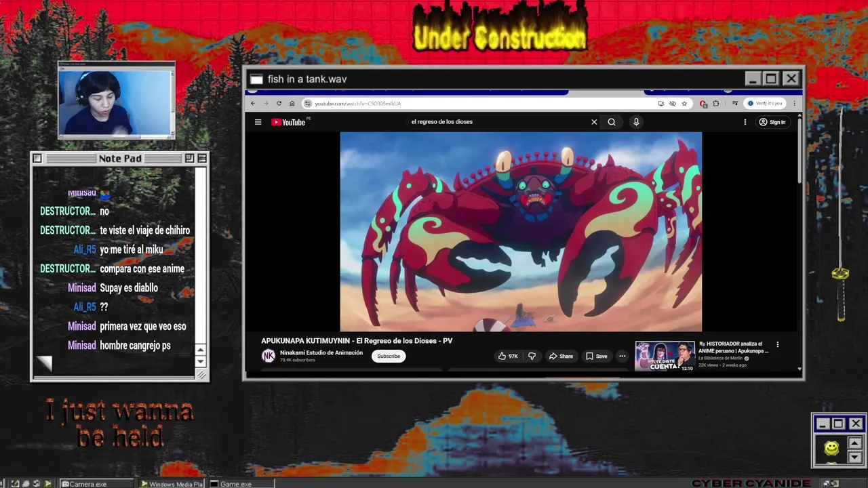Image resolution: width=868 pixels, height=488 pixels.
Task: Like the video with 97K likes
Action: pyautogui.click(x=508, y=356)
